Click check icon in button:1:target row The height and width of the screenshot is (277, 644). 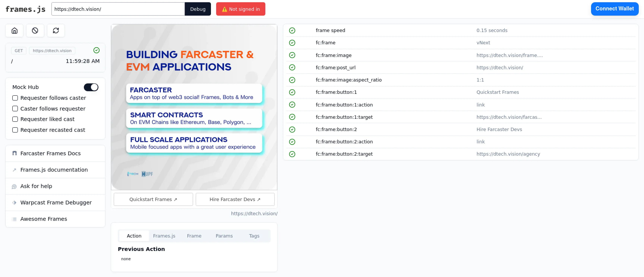point(292,117)
